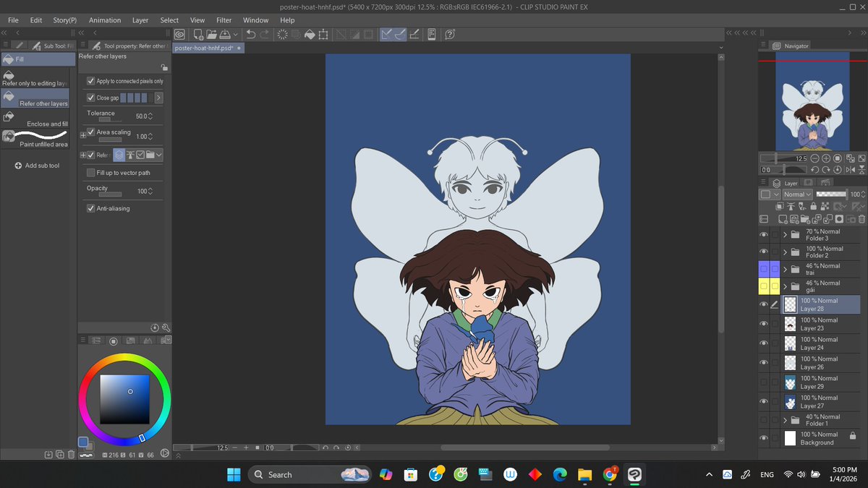Enable Fill up to vector path
Image resolution: width=868 pixels, height=488 pixels.
click(x=91, y=173)
